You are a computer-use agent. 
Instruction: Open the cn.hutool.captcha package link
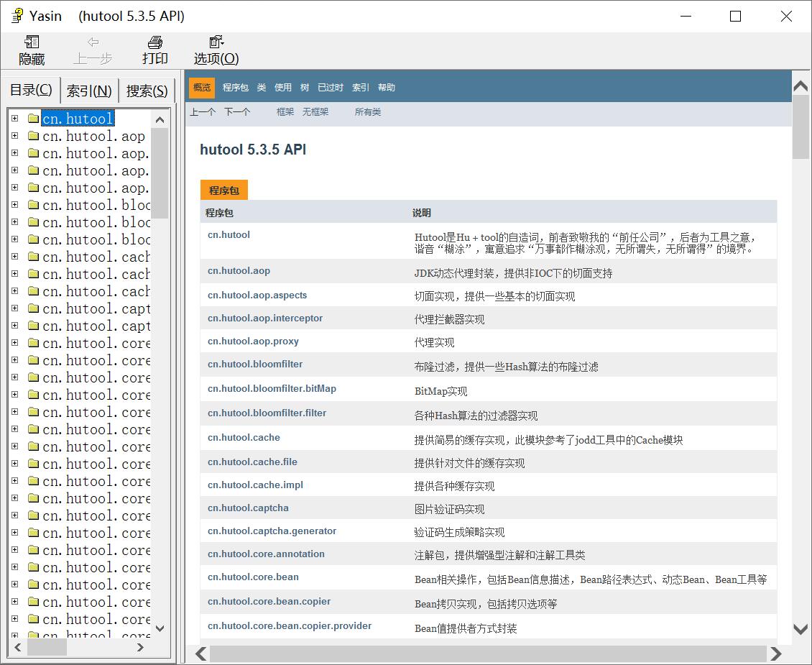(x=248, y=508)
